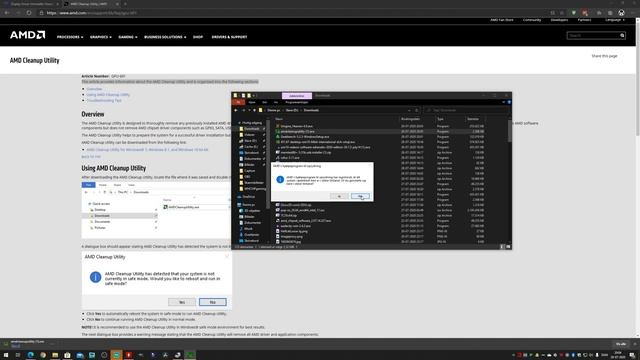Open the Business Solutions dropdown menu
This screenshot has width=640, height=360.
click(x=165, y=37)
